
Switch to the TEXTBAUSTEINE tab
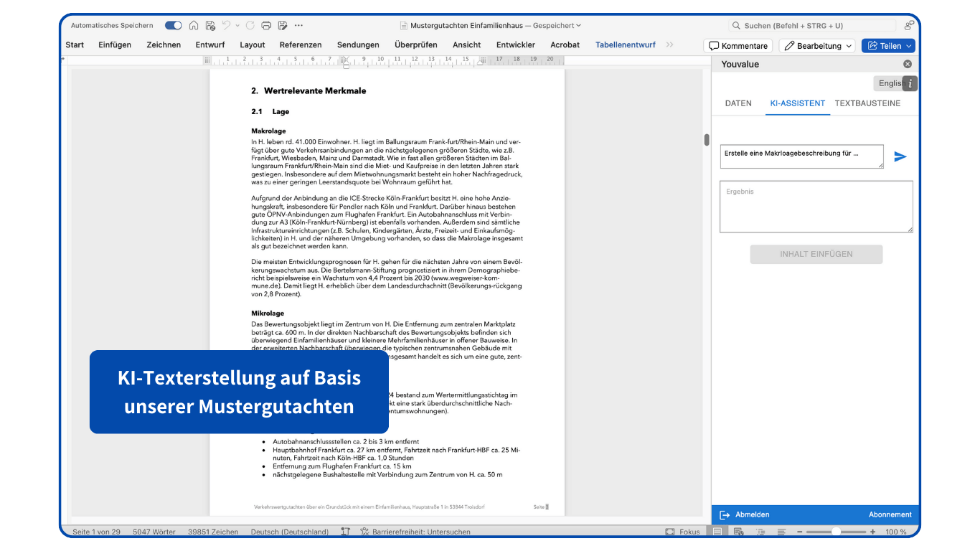click(867, 103)
